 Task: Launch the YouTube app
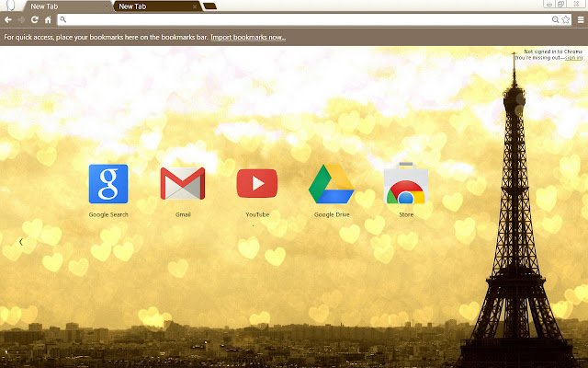pyautogui.click(x=257, y=183)
